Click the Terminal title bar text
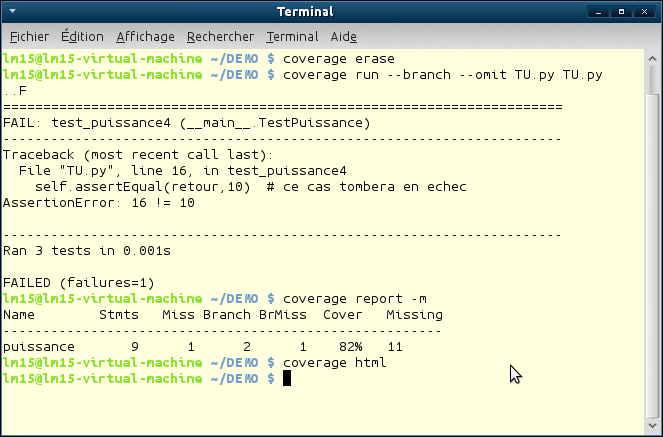Image resolution: width=663 pixels, height=437 pixels. [331, 12]
